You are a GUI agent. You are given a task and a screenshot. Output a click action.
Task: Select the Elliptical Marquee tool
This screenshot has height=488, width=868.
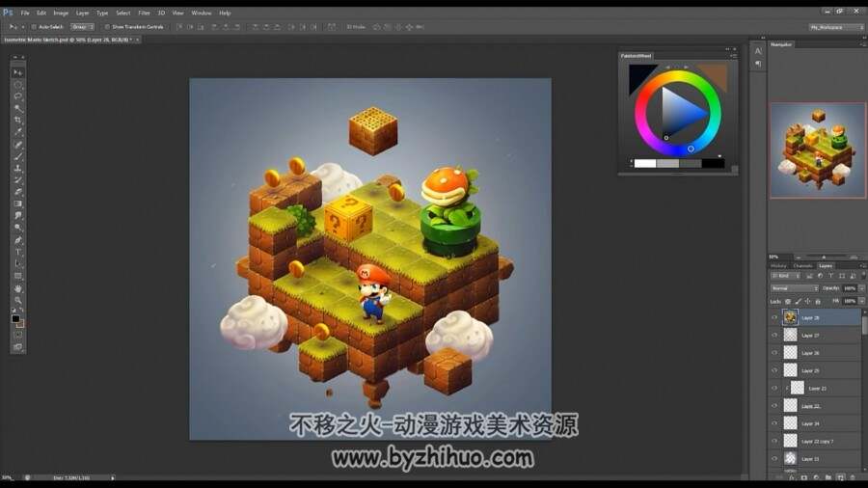[x=17, y=85]
